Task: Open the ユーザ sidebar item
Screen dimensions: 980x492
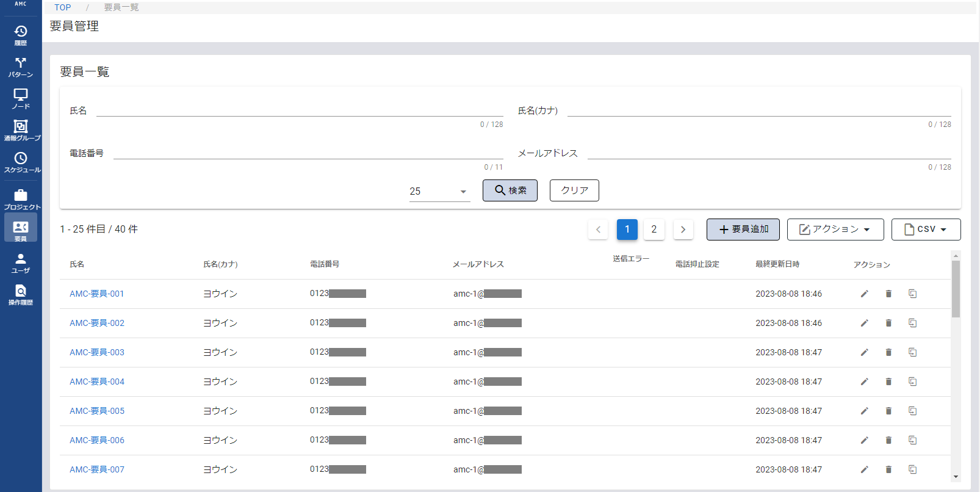Action: pyautogui.click(x=21, y=262)
